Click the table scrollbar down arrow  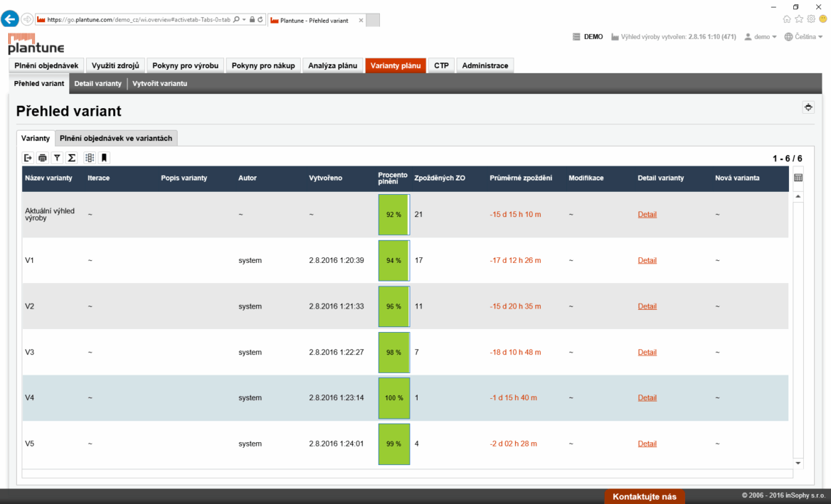pos(798,463)
